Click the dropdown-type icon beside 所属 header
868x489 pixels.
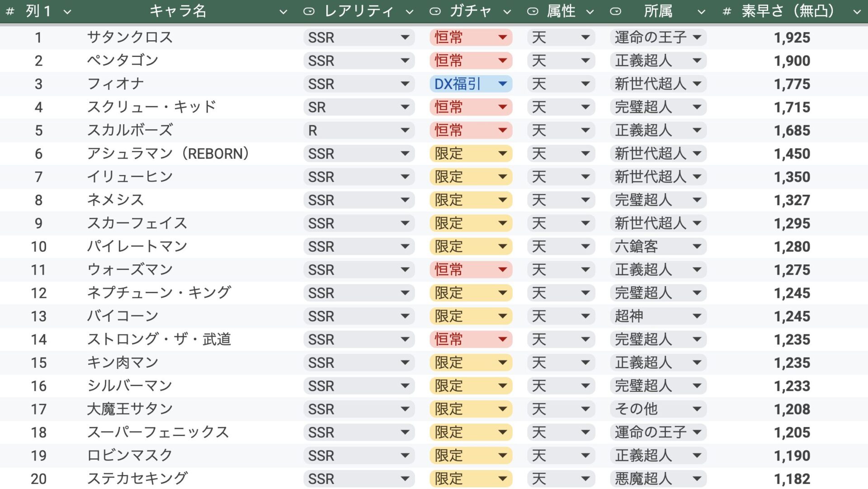tap(615, 12)
